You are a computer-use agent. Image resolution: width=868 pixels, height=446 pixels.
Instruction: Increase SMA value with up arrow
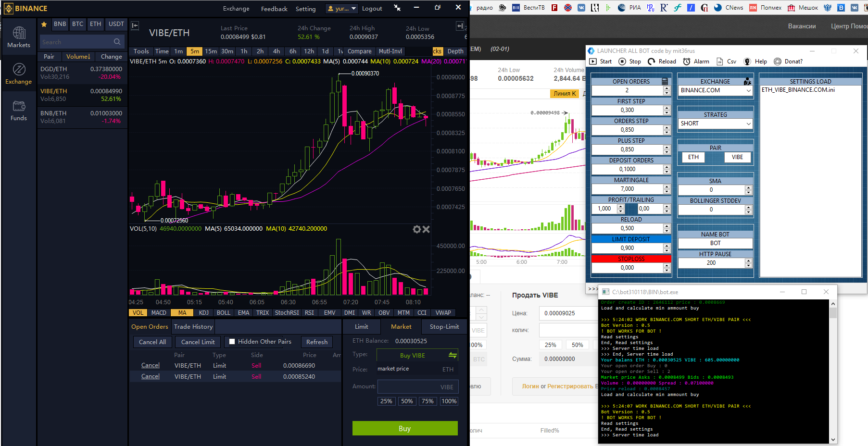[748, 188]
